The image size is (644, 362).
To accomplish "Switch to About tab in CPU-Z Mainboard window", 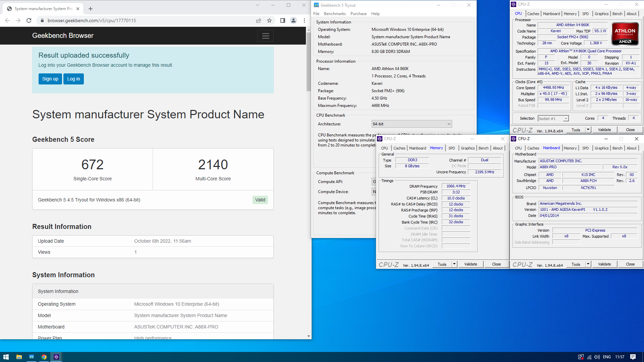I will tap(632, 148).
